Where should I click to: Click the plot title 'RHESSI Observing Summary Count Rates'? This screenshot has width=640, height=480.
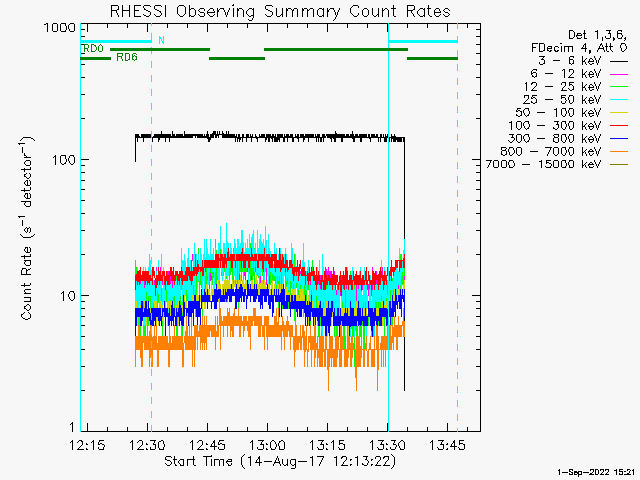[x=280, y=12]
